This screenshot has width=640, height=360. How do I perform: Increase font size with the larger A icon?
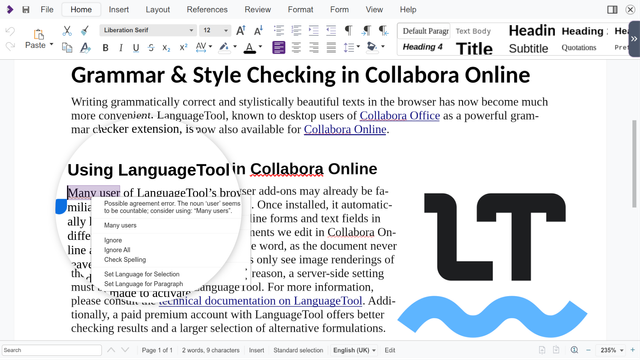pyautogui.click(x=241, y=31)
